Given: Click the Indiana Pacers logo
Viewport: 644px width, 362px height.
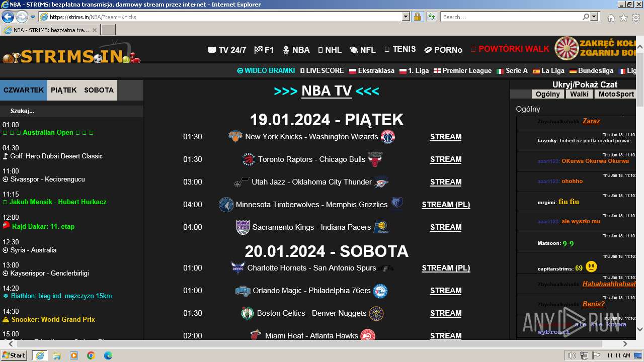Looking at the screenshot, I should pyautogui.click(x=381, y=227).
